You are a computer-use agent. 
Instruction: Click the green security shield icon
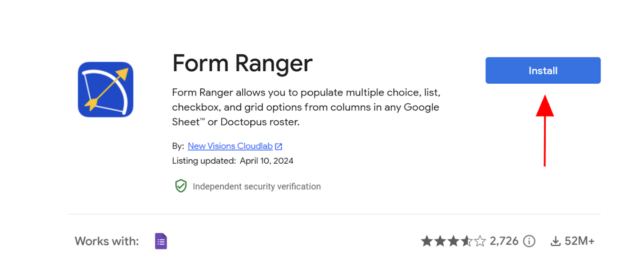pyautogui.click(x=181, y=186)
